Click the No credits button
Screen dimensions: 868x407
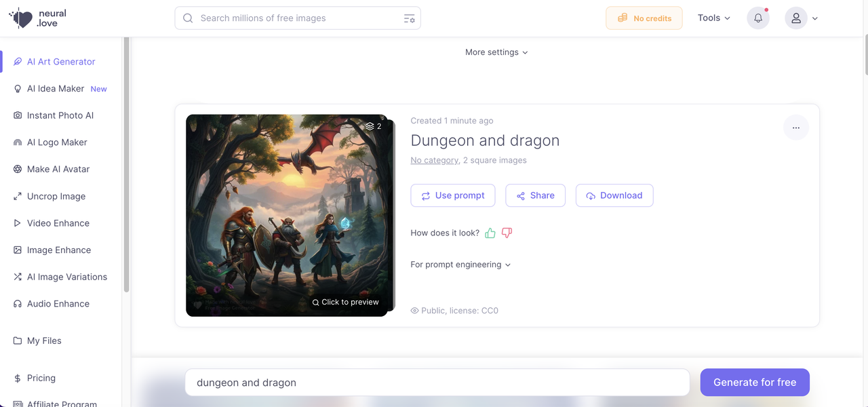tap(643, 18)
